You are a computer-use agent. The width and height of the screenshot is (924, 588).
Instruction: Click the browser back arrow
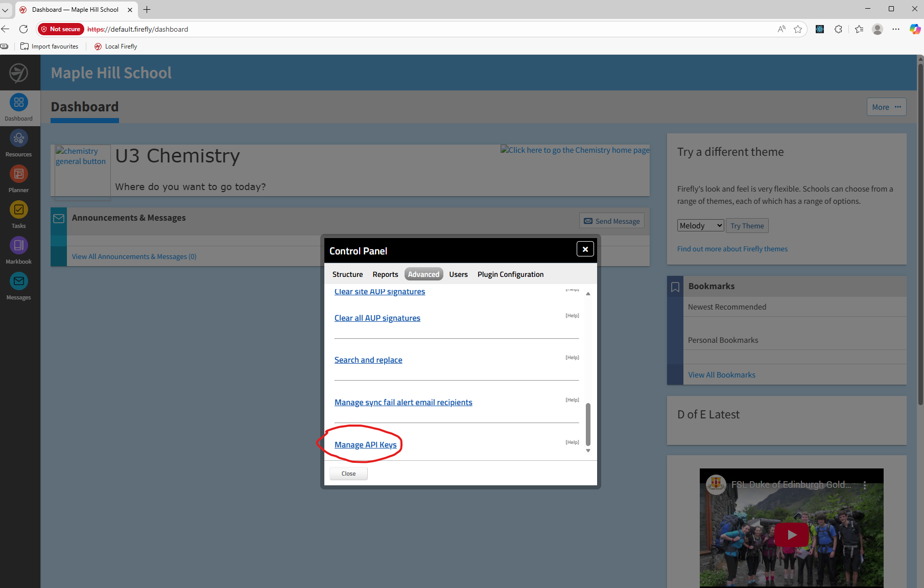click(6, 29)
